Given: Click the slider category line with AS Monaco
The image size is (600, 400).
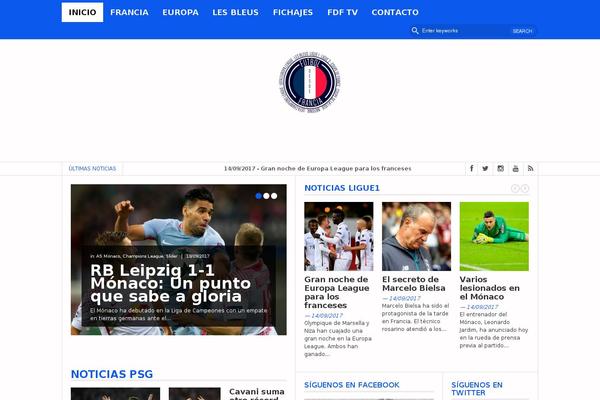Looking at the screenshot, I should point(150,256).
